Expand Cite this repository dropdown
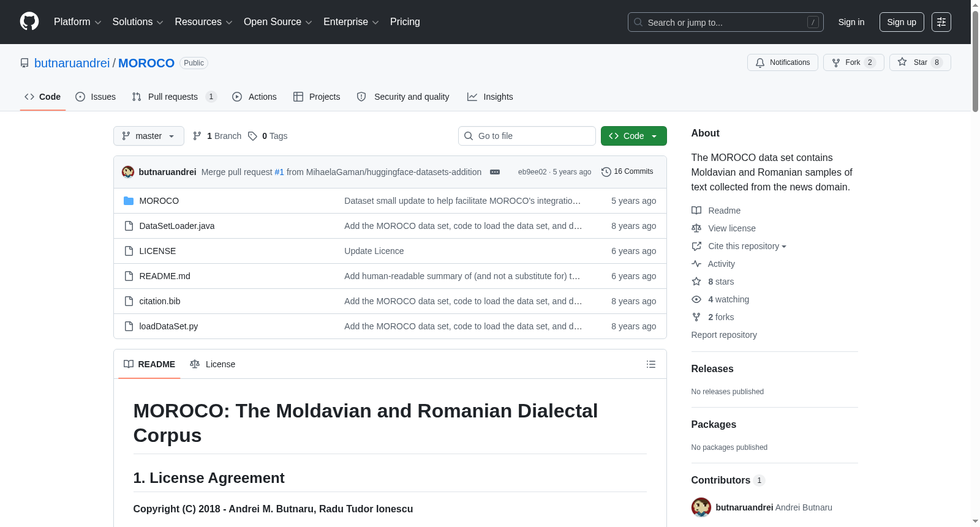 click(739, 246)
